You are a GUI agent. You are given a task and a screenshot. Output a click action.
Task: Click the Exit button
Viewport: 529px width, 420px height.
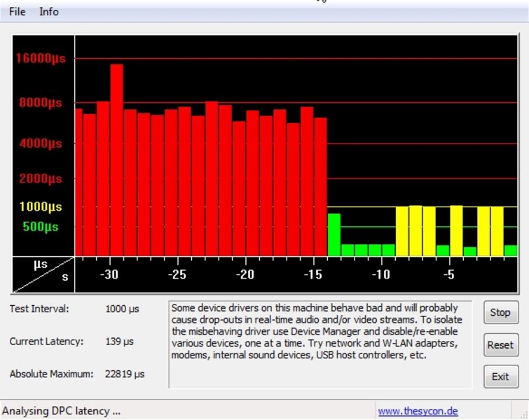501,377
